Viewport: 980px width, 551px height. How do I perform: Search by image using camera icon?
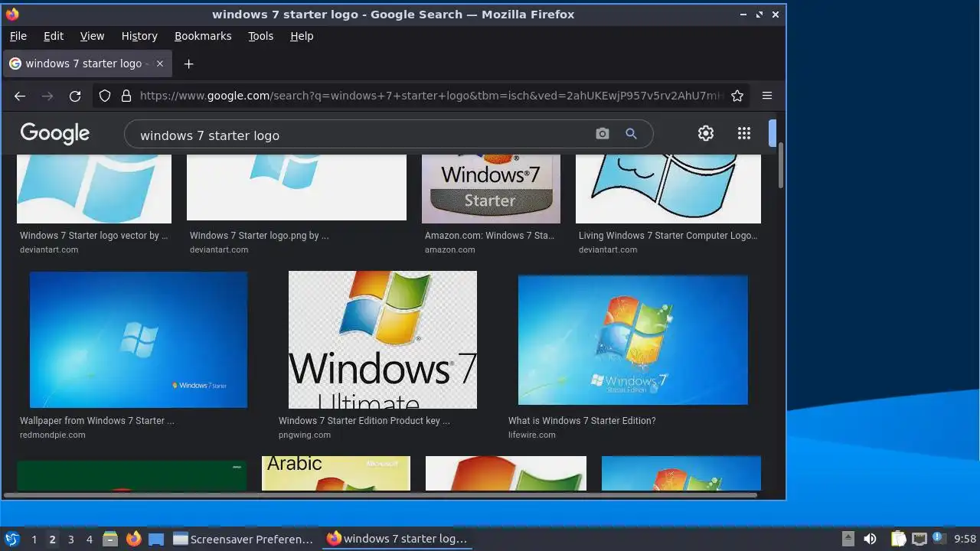(603, 134)
